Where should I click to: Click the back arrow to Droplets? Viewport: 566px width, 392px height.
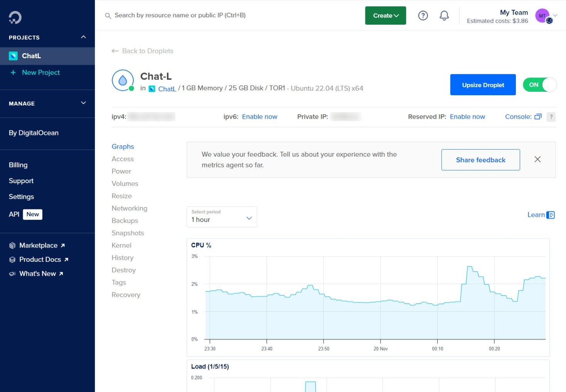(x=115, y=51)
